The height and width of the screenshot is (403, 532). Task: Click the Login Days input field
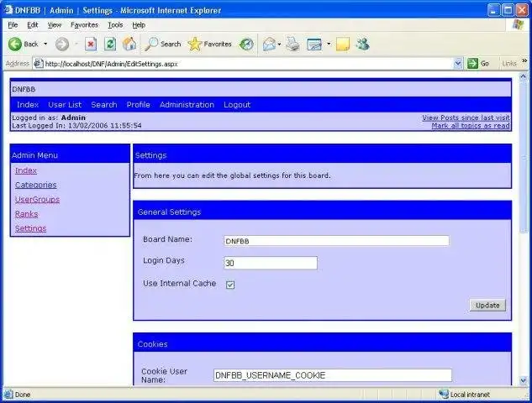coord(271,263)
